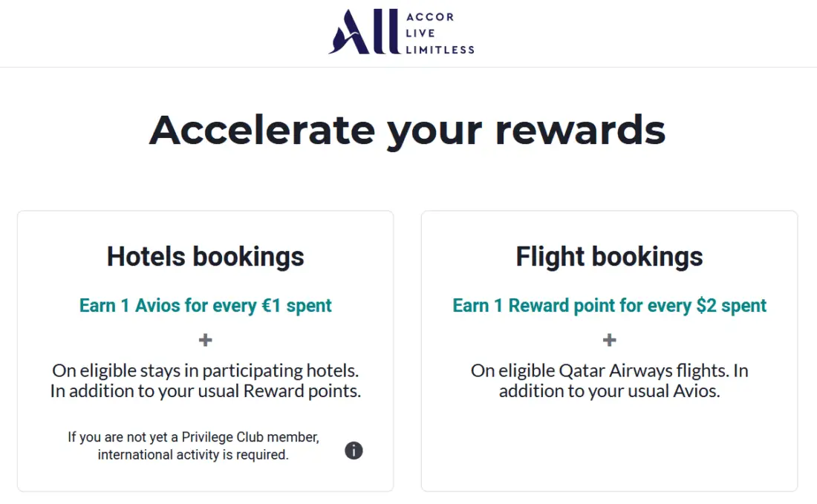
Task: Click the ALL logo mark in header
Action: point(362,33)
